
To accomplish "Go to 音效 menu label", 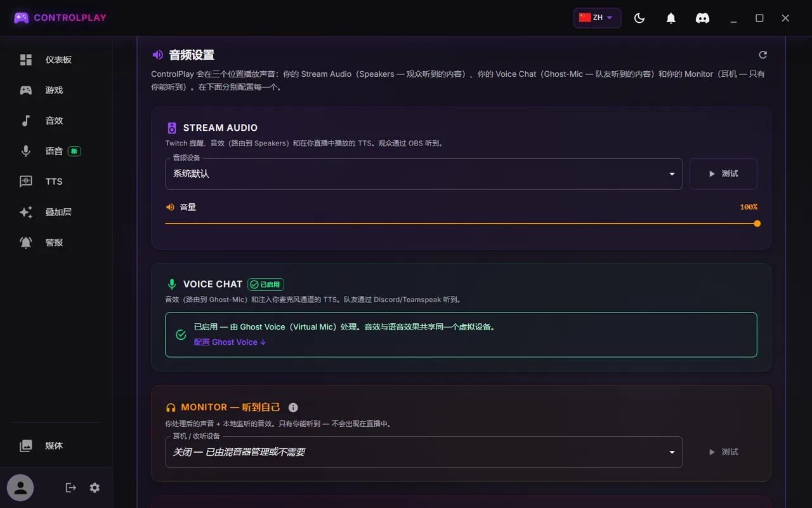I will coord(54,121).
